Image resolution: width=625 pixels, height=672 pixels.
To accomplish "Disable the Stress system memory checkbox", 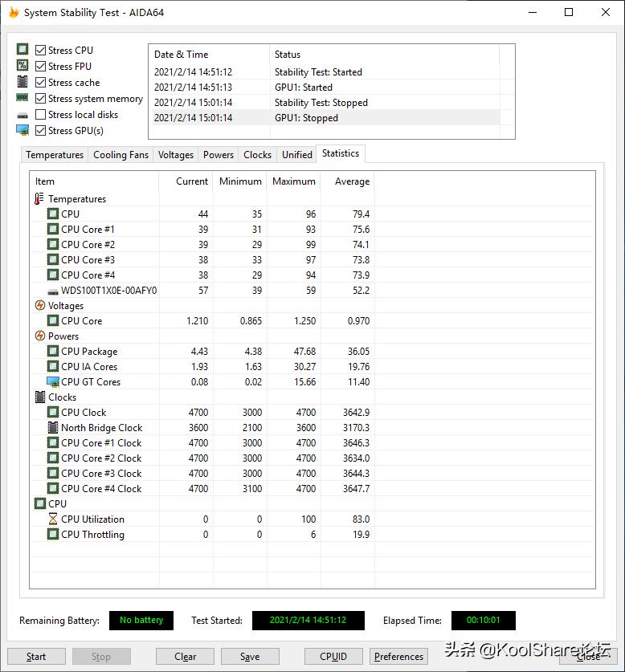I will 41,99.
